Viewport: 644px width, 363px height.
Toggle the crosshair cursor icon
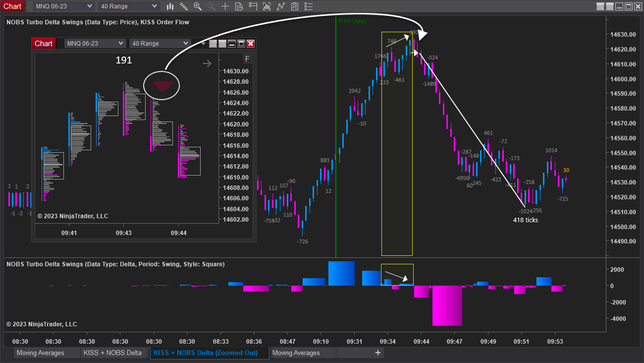pyautogui.click(x=225, y=6)
